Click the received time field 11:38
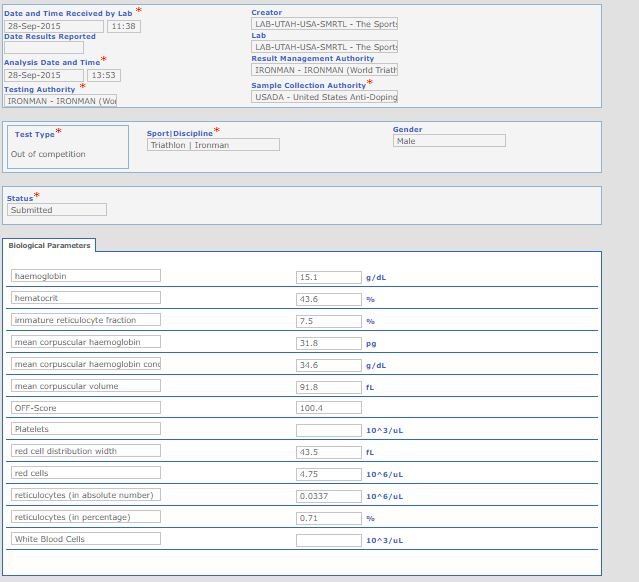This screenshot has width=639, height=582. (x=124, y=26)
